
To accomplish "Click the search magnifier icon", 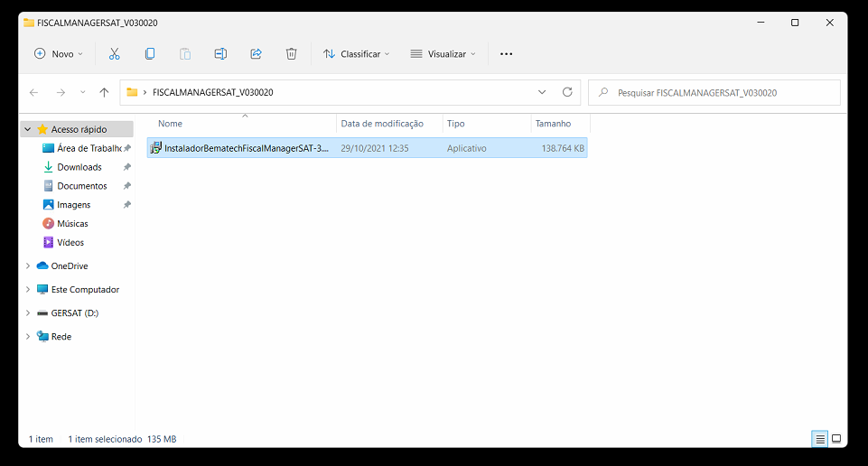I will tap(603, 92).
